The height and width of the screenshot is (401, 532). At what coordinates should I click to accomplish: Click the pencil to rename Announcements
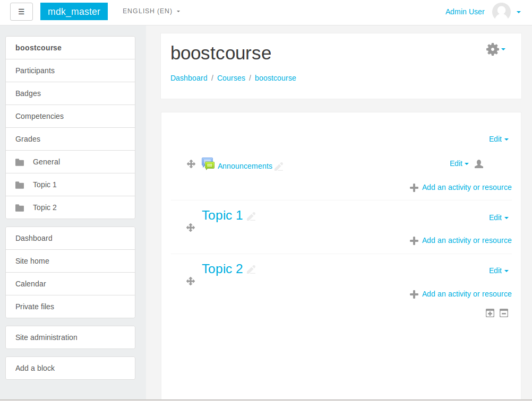[x=279, y=167]
